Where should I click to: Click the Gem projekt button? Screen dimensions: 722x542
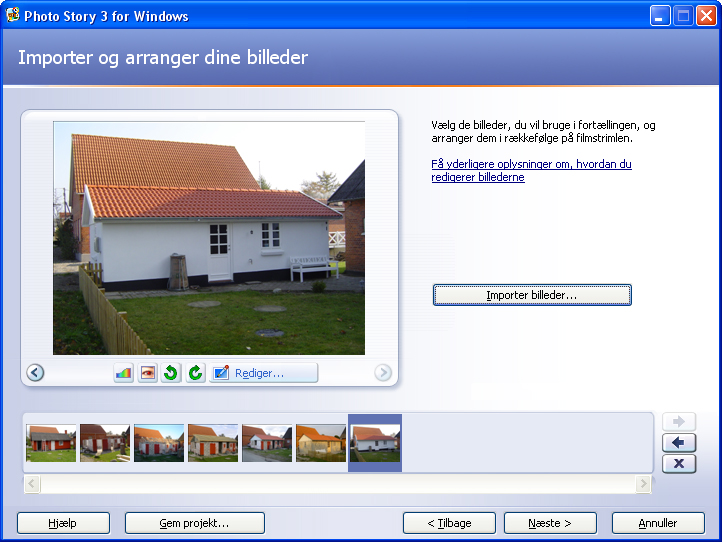click(x=195, y=523)
